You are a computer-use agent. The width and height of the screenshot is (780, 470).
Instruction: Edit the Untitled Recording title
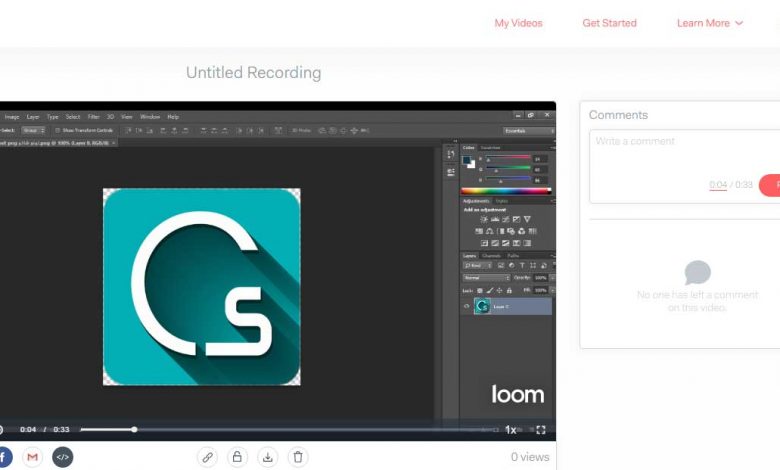(x=254, y=73)
